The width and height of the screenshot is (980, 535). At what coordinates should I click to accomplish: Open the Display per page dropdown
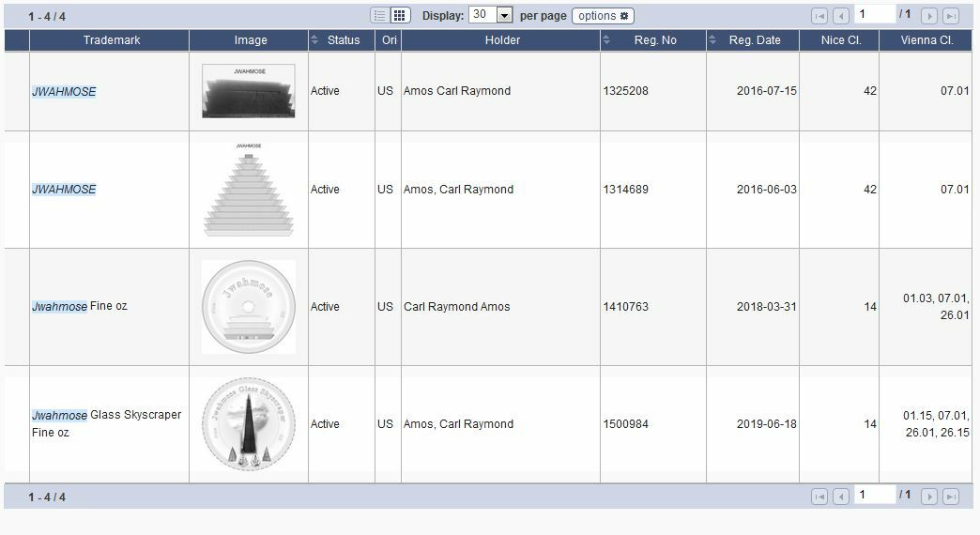coord(491,15)
